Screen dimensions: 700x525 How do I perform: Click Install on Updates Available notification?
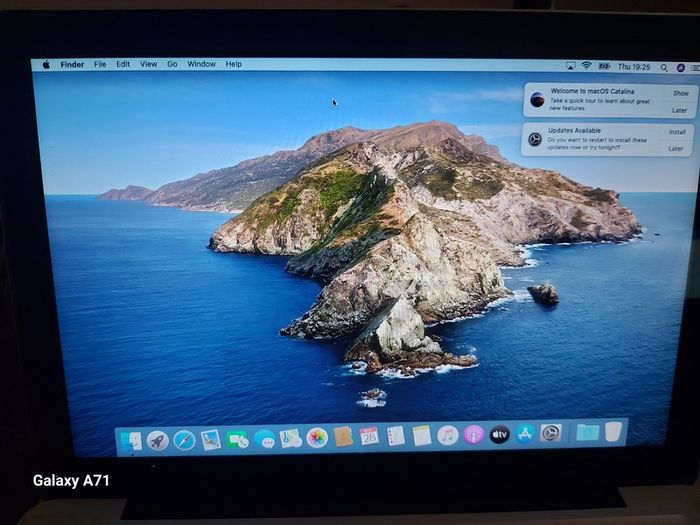677,132
